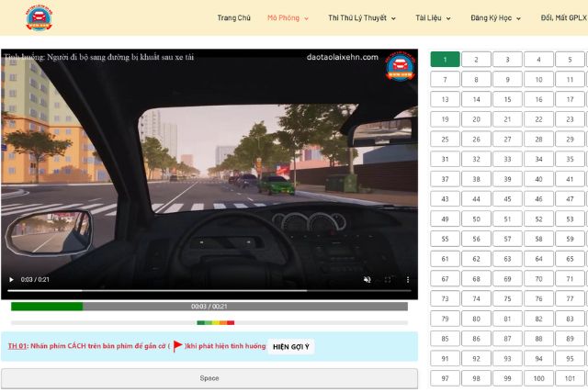Image resolution: width=588 pixels, height=392 pixels.
Task: Select situation 91
Action: [445, 359]
